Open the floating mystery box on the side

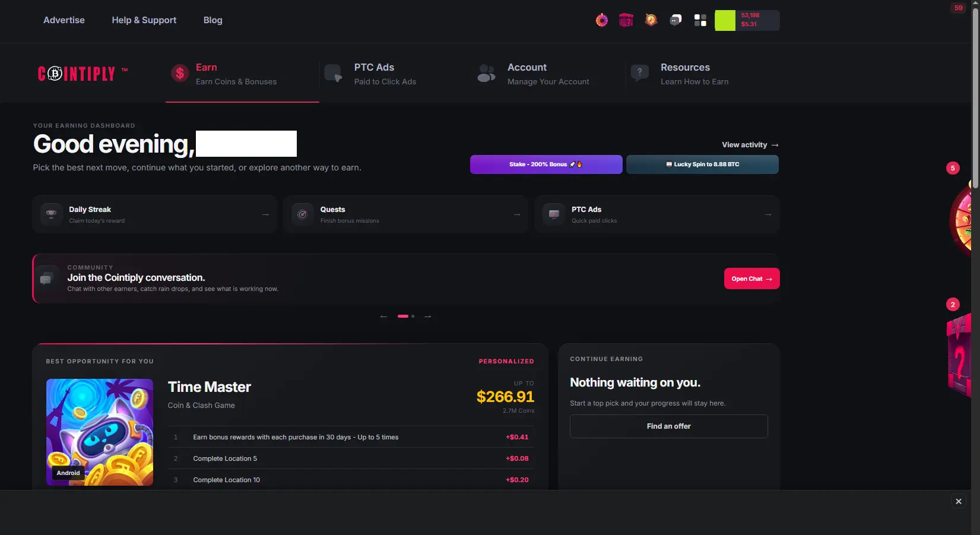click(959, 356)
